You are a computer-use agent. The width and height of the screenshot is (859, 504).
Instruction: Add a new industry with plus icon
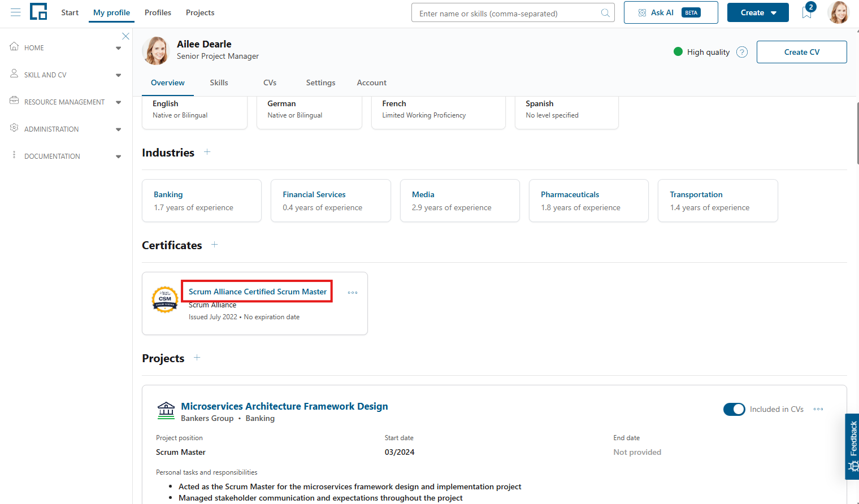click(207, 152)
